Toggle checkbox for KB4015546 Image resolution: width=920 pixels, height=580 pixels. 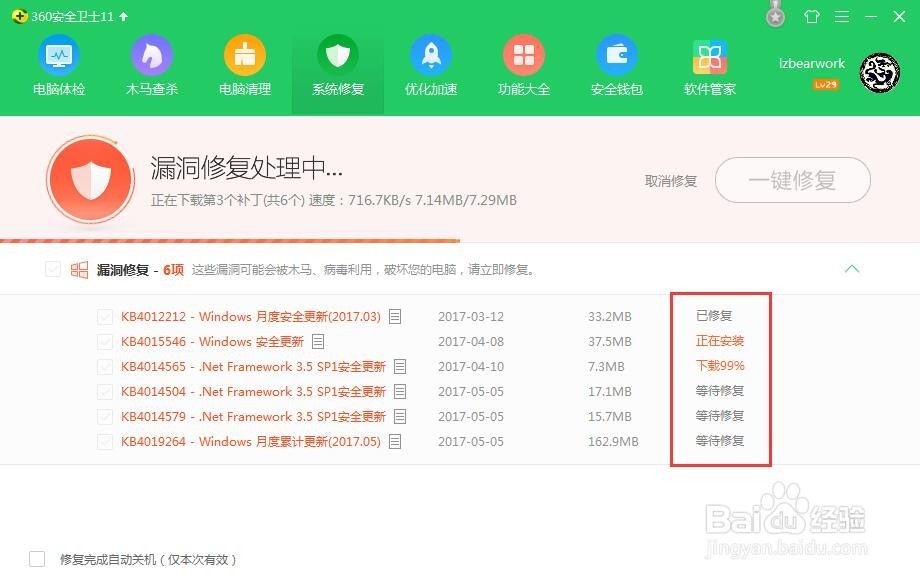[105, 341]
